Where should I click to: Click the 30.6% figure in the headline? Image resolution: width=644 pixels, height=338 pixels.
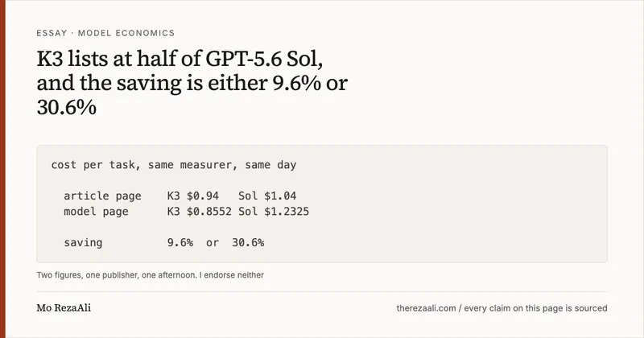[67, 107]
